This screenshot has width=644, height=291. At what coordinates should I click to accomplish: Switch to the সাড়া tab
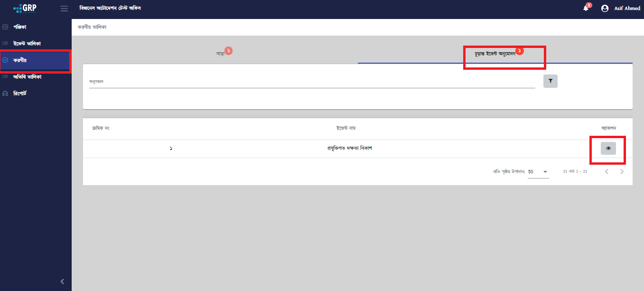tap(220, 54)
